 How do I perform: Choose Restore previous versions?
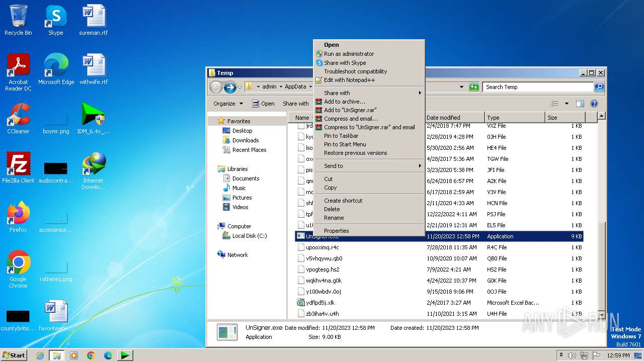[x=369, y=153]
